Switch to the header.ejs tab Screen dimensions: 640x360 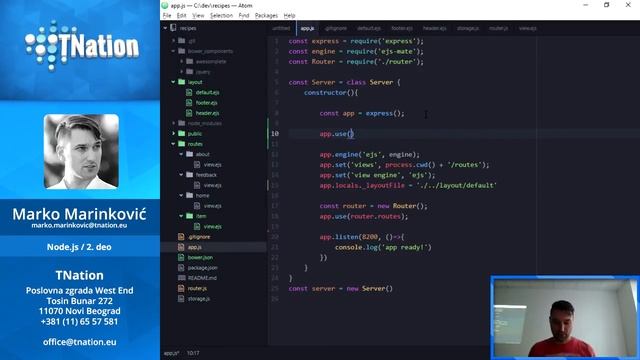(x=435, y=28)
